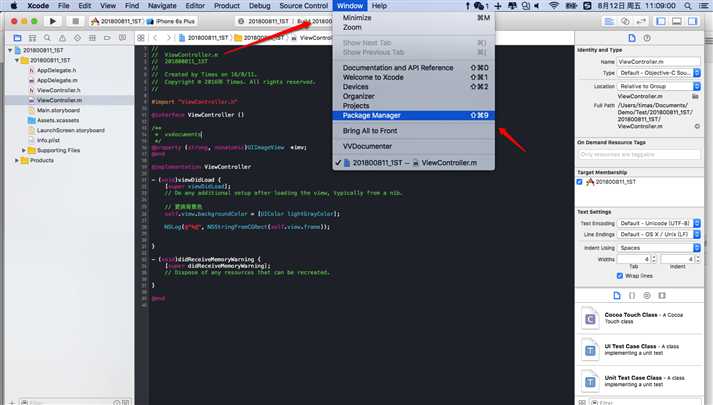Screen dimensions: 713x405
Task: Open the Product menu
Action: (226, 6)
